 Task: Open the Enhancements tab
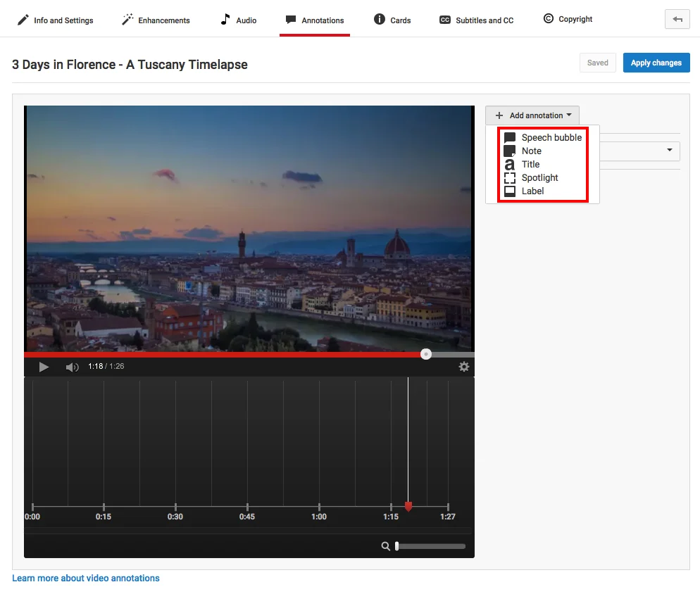156,20
